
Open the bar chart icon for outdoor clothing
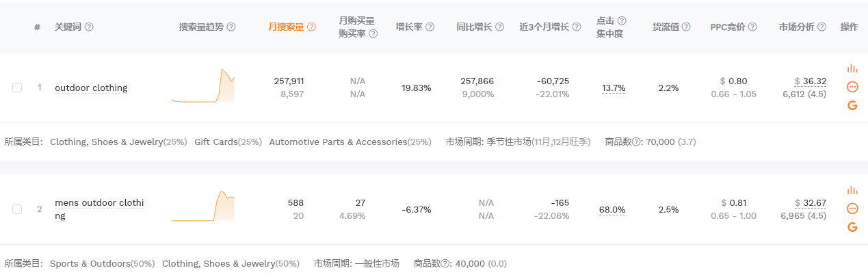pos(852,68)
